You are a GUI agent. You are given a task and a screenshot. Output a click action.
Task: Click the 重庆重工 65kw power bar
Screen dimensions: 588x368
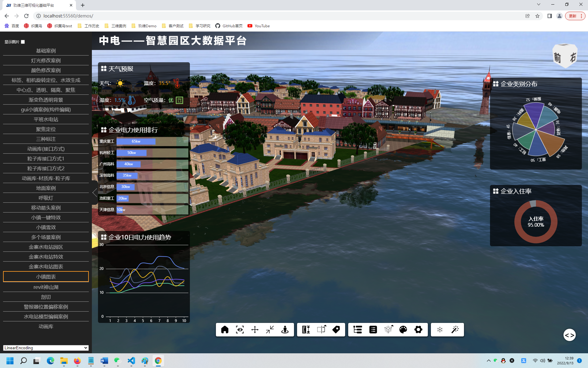coord(136,141)
